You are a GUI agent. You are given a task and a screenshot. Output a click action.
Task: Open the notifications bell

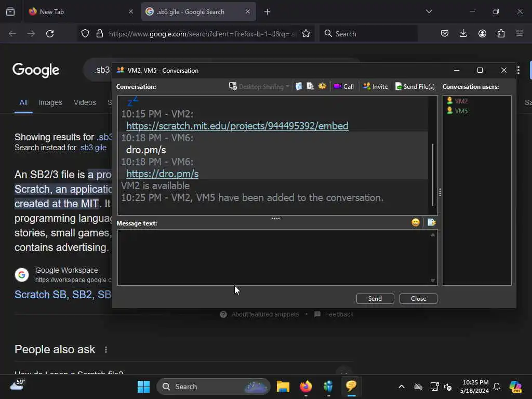tap(497, 387)
